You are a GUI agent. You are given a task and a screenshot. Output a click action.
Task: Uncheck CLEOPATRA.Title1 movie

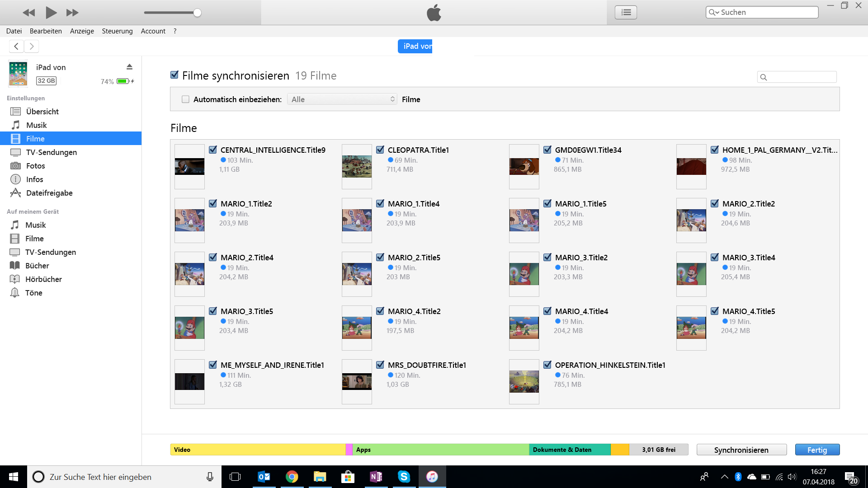(380, 150)
